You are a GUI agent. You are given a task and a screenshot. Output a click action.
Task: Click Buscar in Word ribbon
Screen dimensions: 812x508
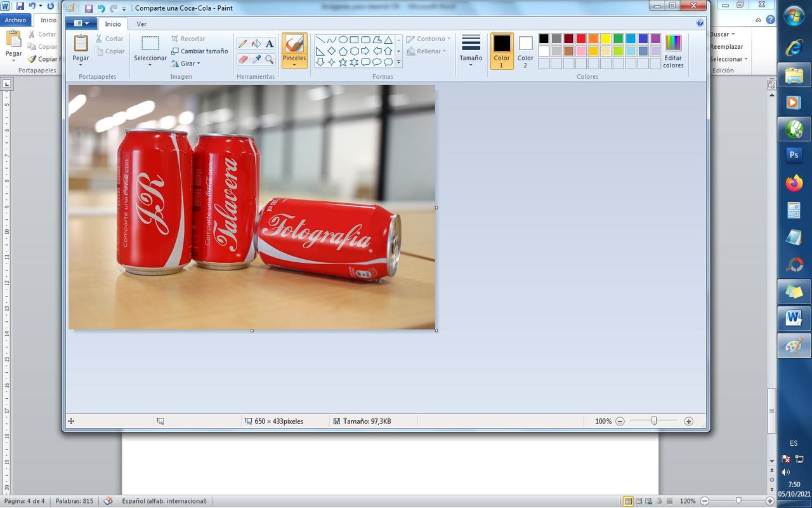(x=722, y=34)
